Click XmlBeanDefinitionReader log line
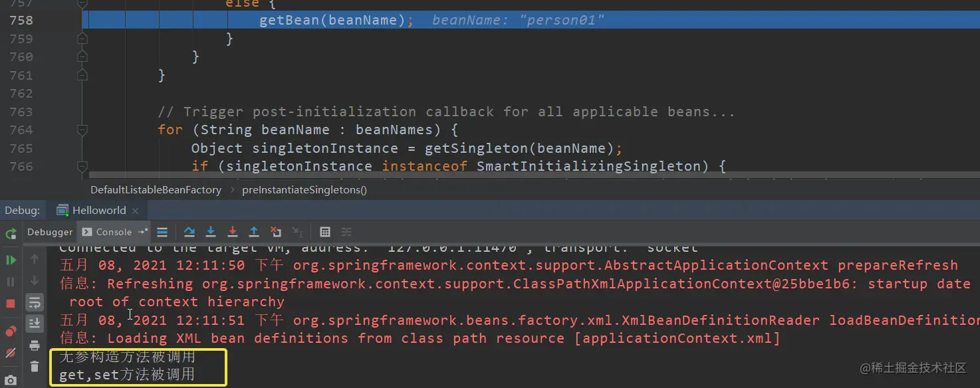 (x=520, y=320)
